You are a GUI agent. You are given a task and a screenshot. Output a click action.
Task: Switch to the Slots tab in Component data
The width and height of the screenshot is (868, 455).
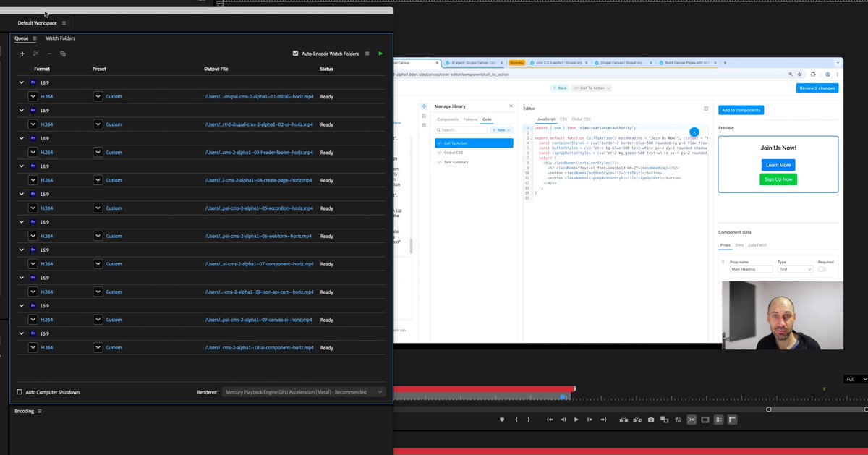pos(739,245)
